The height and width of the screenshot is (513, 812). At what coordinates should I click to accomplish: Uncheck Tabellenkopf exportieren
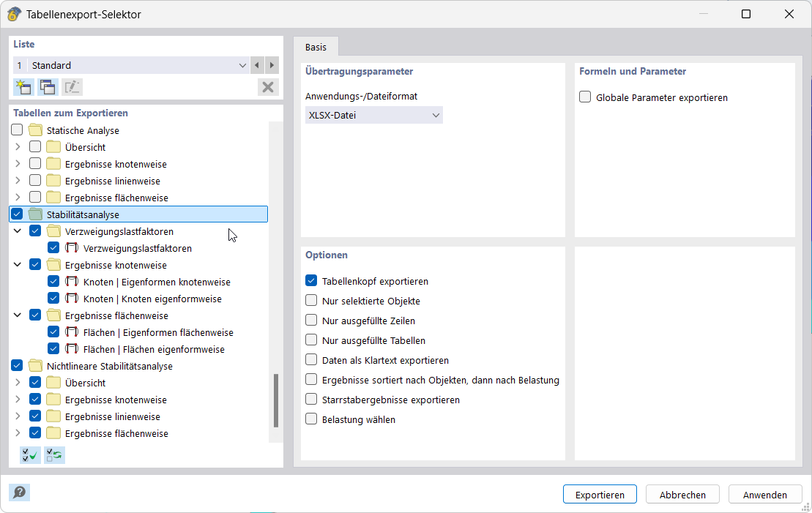click(x=311, y=281)
